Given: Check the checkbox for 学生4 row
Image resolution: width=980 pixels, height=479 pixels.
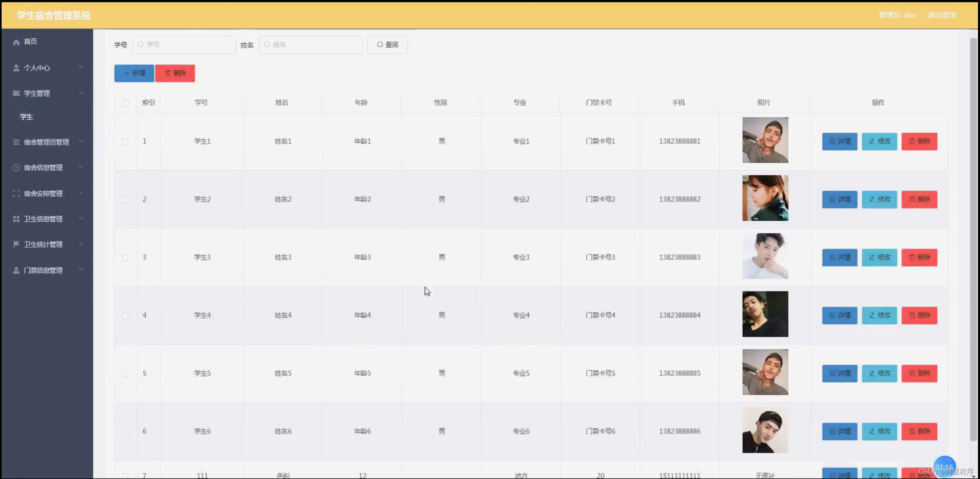Looking at the screenshot, I should (x=126, y=315).
